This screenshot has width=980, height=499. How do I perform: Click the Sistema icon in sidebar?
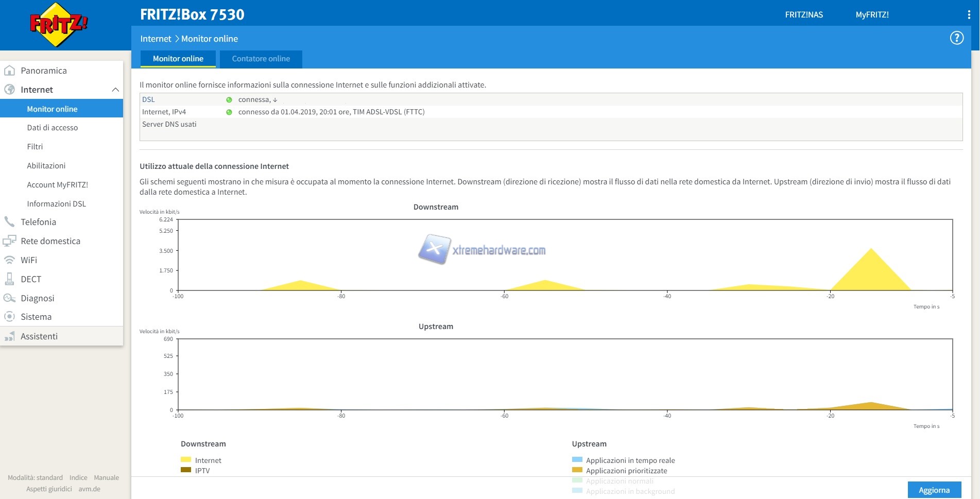coord(9,317)
